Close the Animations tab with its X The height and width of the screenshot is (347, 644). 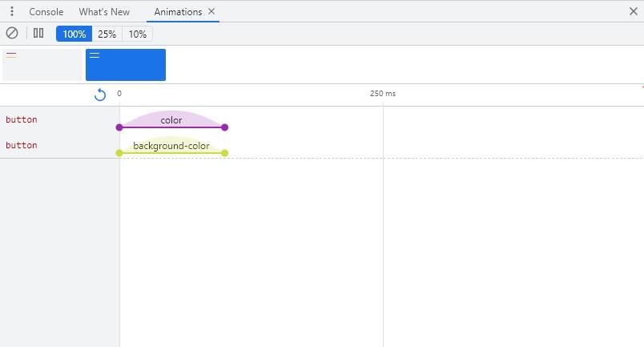[x=211, y=11]
